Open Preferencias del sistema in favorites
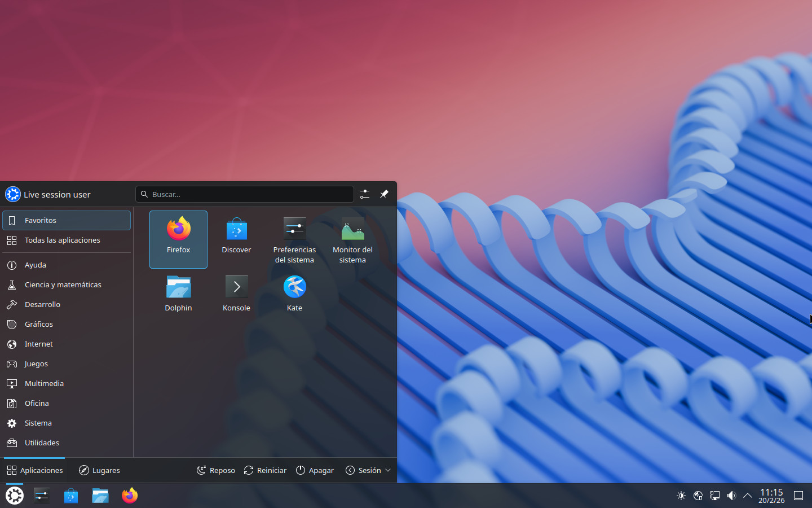The height and width of the screenshot is (508, 812). click(x=294, y=240)
